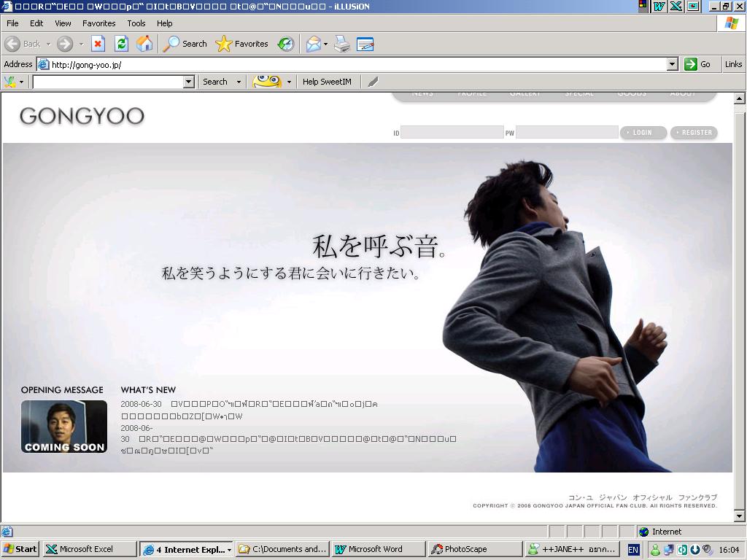This screenshot has width=747, height=560.
Task: Print the page with printer icon
Action: [342, 44]
